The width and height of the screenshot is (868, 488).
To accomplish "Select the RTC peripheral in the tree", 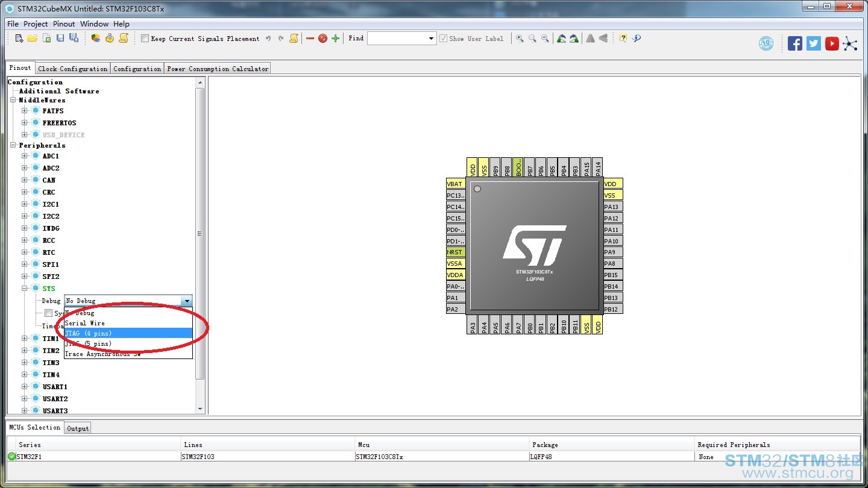I will pyautogui.click(x=48, y=252).
